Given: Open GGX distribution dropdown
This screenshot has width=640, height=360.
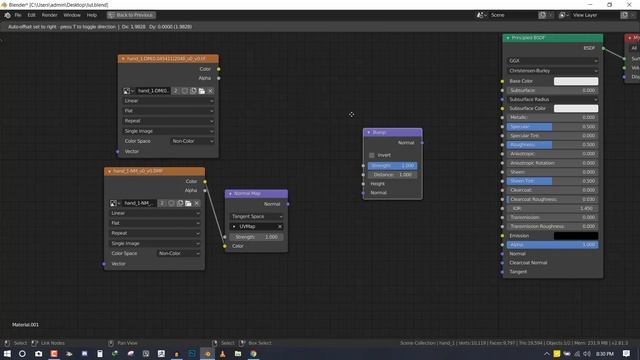Looking at the screenshot, I should (553, 61).
